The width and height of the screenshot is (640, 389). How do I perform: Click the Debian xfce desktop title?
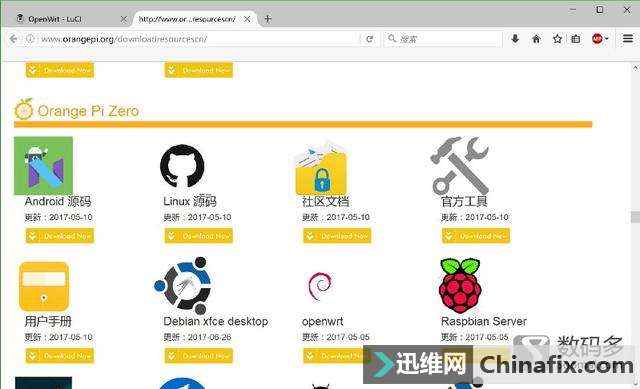216,321
